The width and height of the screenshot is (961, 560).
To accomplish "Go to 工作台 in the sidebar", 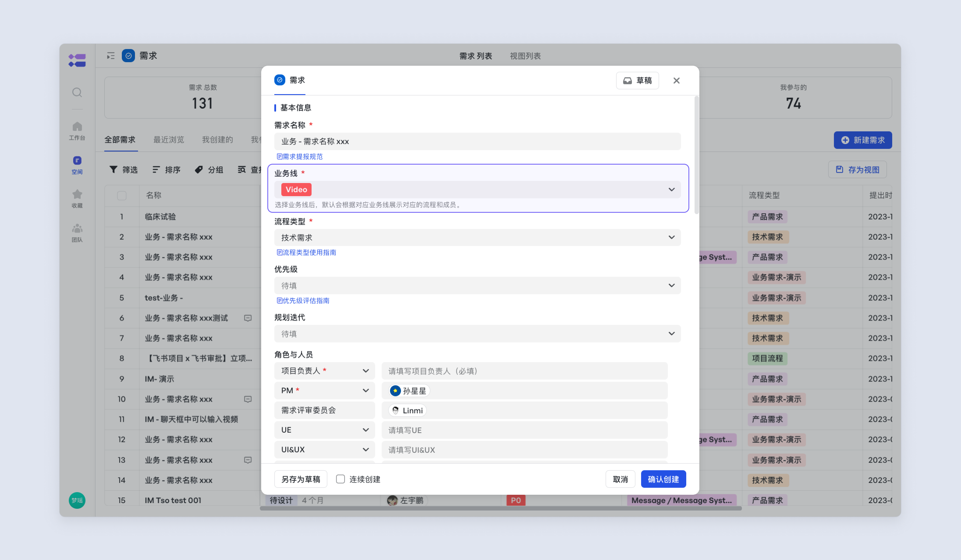I will pyautogui.click(x=77, y=131).
